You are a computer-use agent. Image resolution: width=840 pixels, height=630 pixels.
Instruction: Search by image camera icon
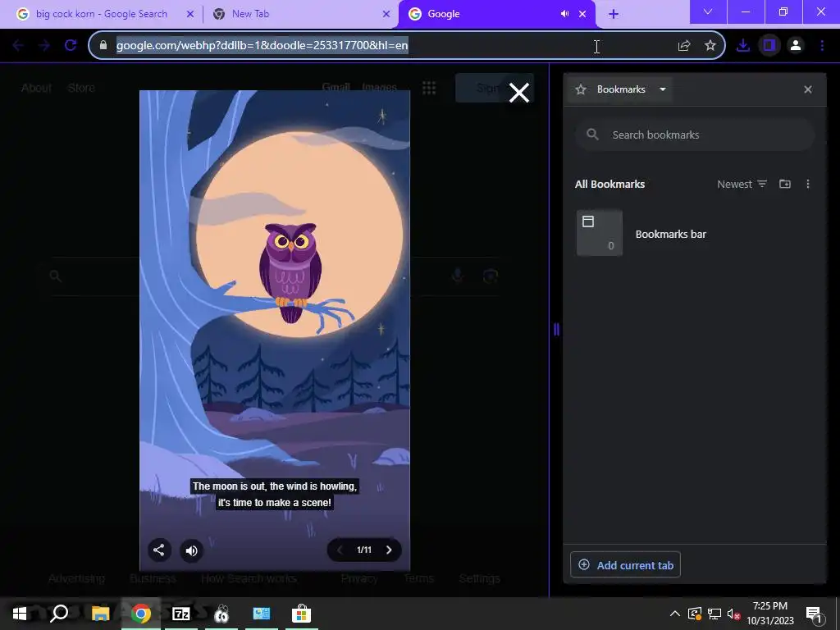pyautogui.click(x=491, y=276)
